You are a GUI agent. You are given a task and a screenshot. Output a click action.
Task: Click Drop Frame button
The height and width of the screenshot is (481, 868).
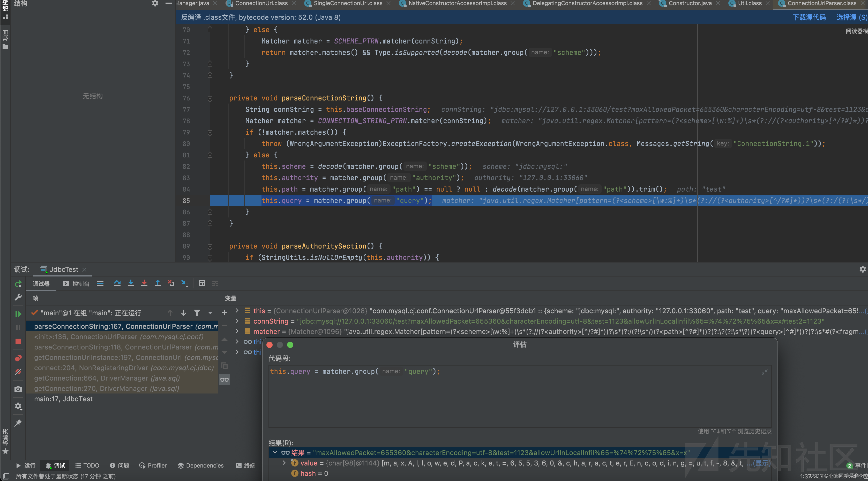(171, 283)
